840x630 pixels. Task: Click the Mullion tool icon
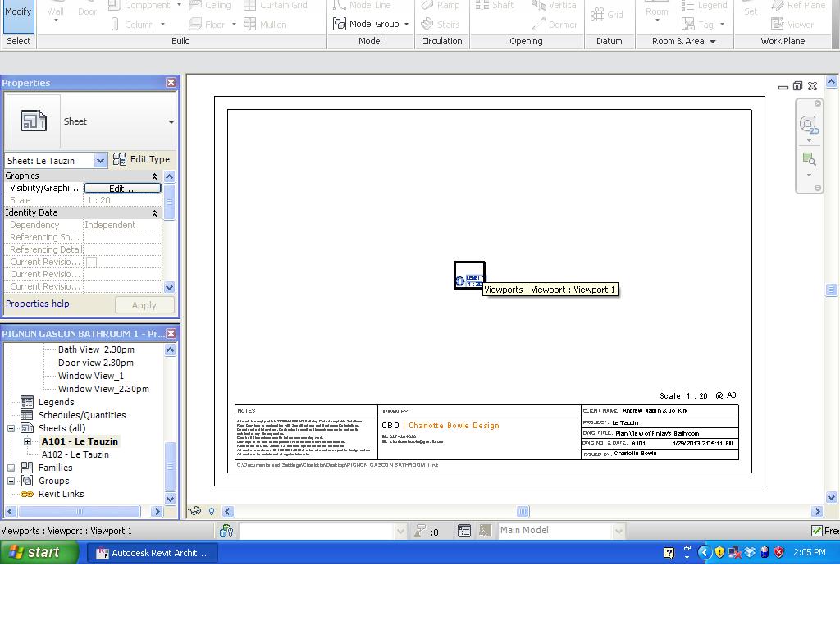[x=249, y=24]
